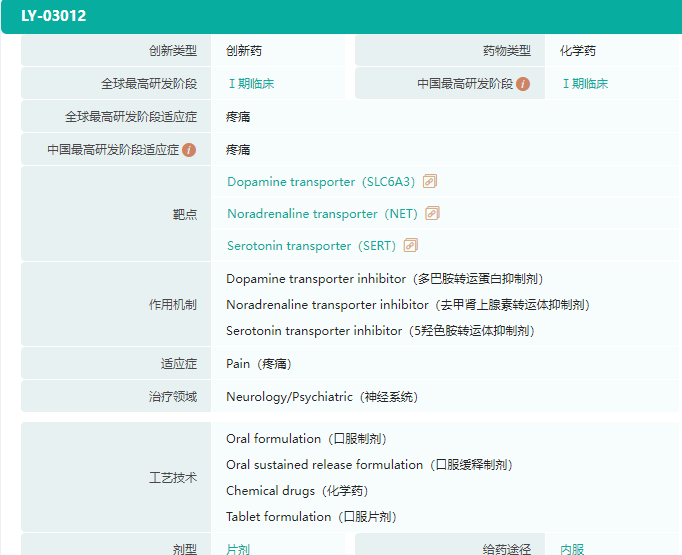Open the 片剂 dosage form link

coord(238,549)
